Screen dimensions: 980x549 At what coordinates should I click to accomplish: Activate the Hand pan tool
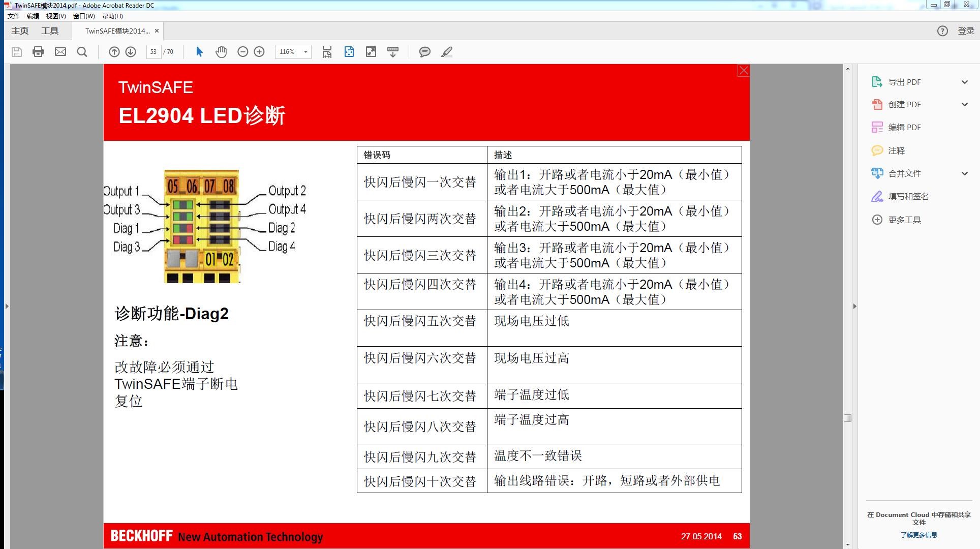(x=221, y=52)
